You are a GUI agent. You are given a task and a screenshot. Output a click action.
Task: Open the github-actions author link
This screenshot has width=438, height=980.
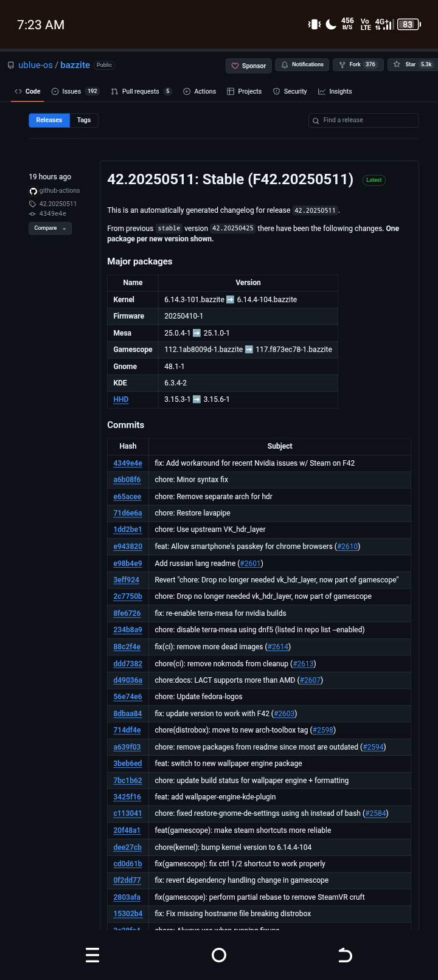(60, 191)
